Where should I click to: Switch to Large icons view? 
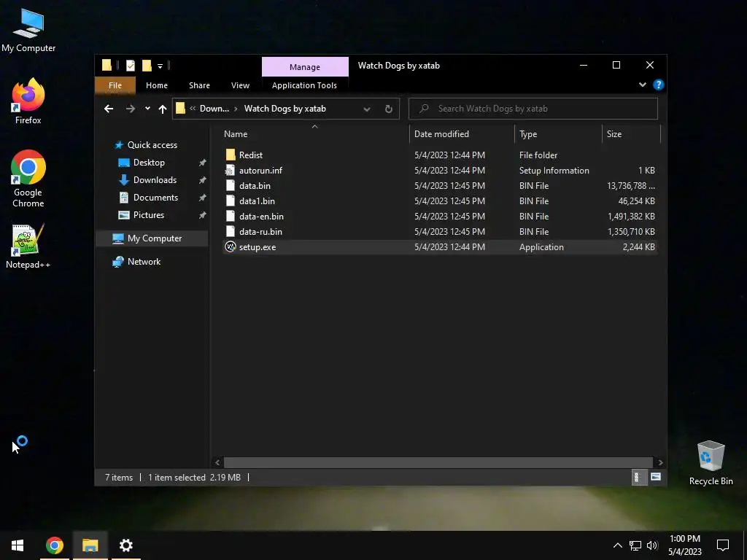point(656,477)
